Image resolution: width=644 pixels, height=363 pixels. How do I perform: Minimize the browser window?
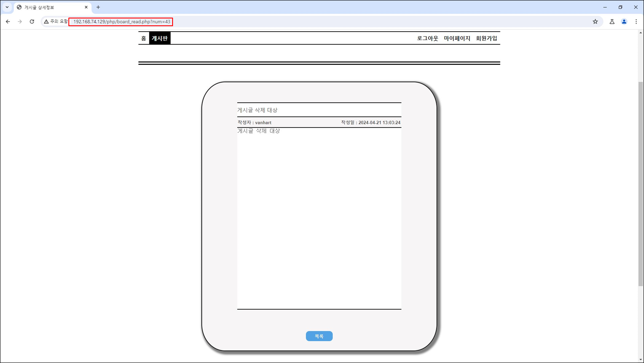[605, 7]
